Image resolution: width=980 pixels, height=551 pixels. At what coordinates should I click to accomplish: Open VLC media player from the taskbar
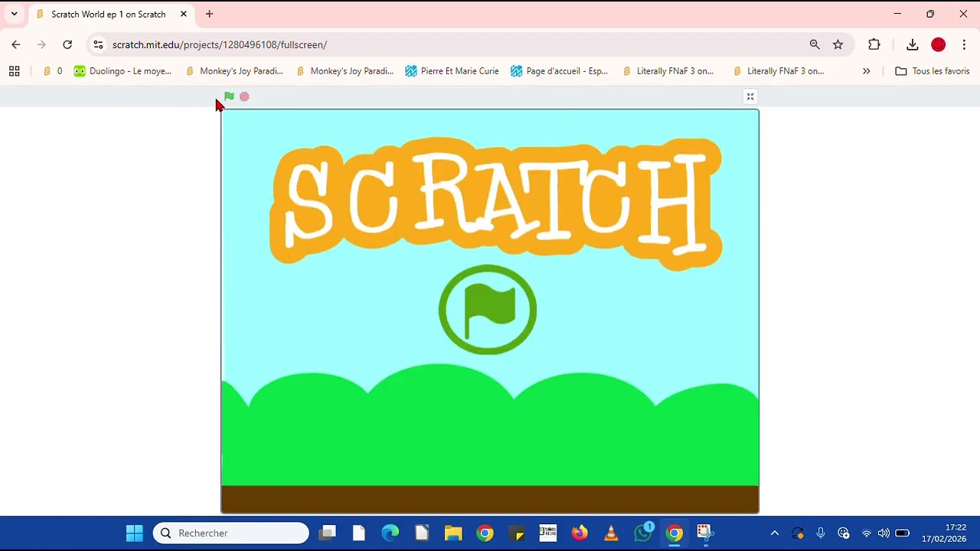(611, 533)
